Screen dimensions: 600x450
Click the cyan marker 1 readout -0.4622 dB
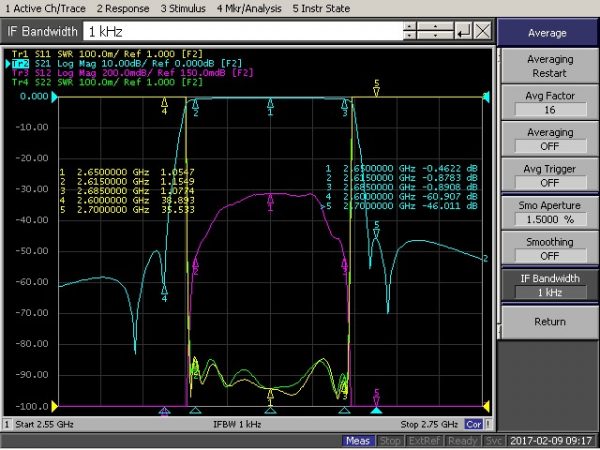tap(450, 168)
